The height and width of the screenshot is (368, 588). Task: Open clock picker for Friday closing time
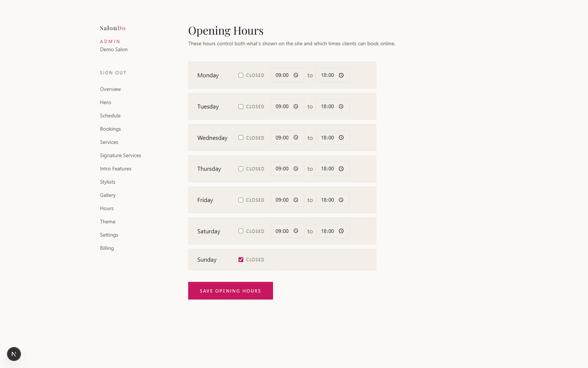pos(341,200)
